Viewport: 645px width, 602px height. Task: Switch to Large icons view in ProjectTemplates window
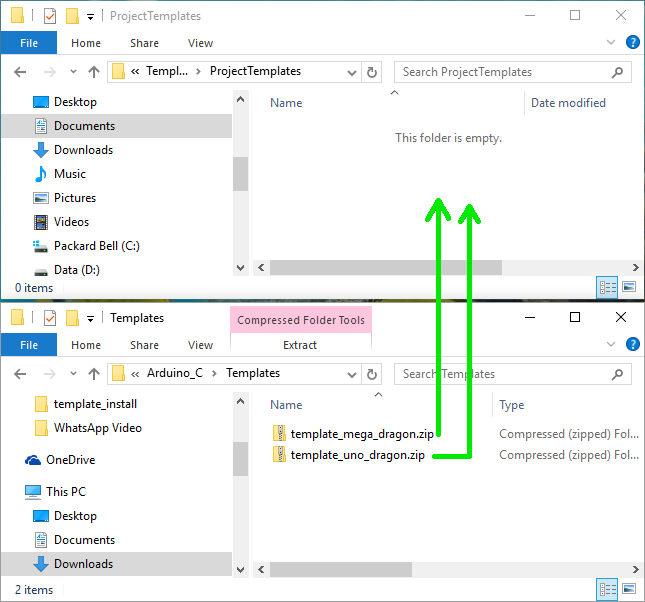click(629, 287)
